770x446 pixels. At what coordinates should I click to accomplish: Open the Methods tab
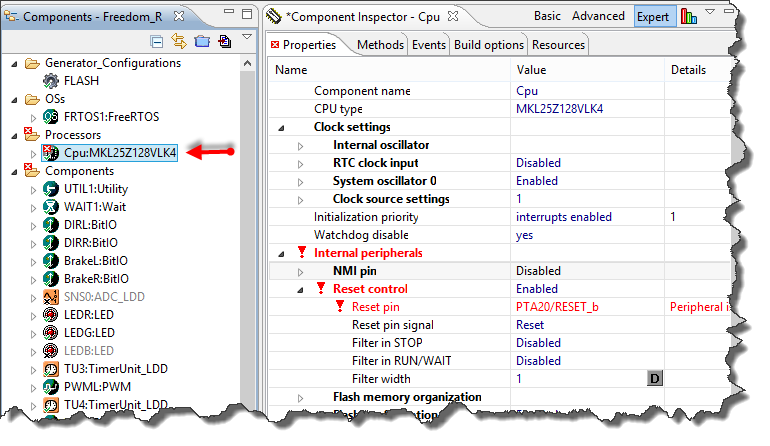pos(380,45)
